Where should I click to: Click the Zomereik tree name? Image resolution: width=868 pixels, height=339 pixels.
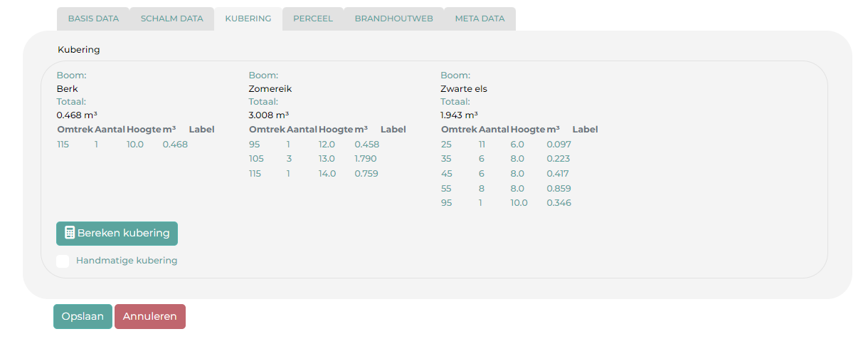(x=270, y=89)
